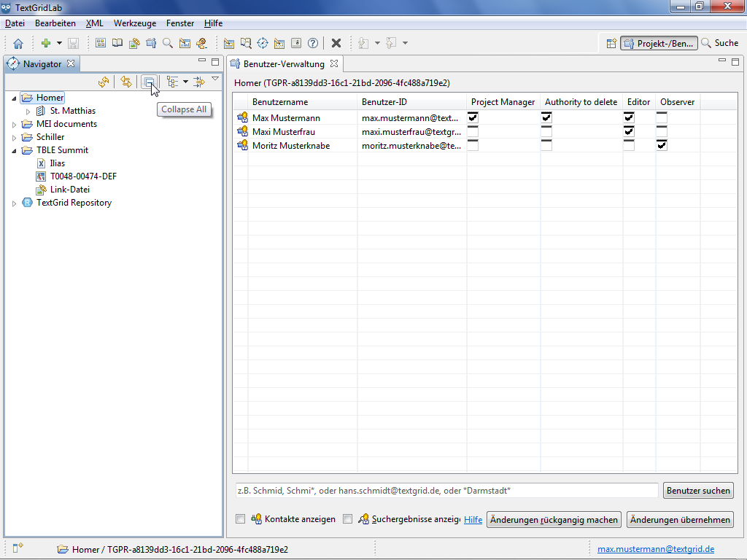
Task: Enable the Kontakte anzeigen checkbox
Action: click(x=241, y=519)
